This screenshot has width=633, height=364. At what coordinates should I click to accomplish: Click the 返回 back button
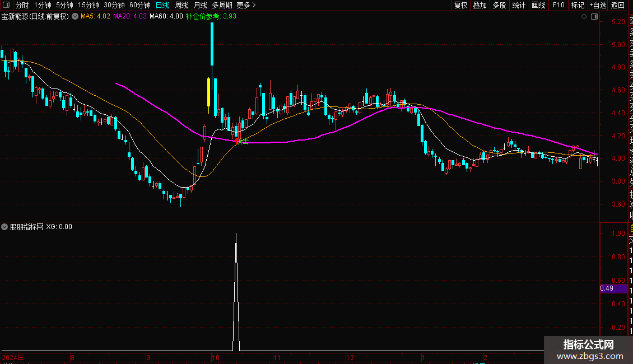pos(618,5)
